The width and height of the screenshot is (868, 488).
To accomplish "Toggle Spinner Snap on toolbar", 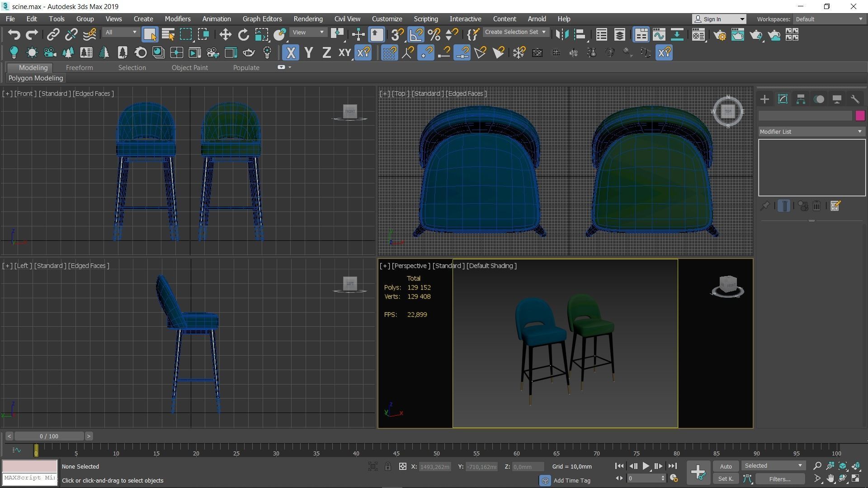I will (452, 35).
